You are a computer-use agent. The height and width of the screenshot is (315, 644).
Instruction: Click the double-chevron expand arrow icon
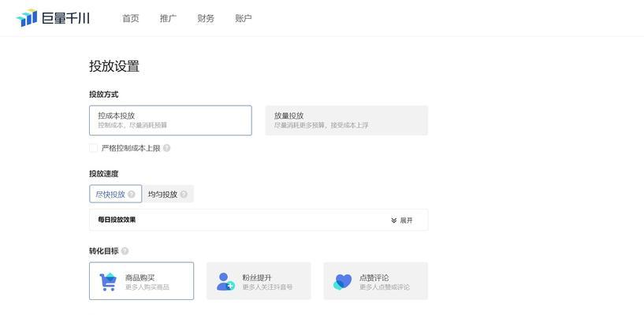point(394,220)
